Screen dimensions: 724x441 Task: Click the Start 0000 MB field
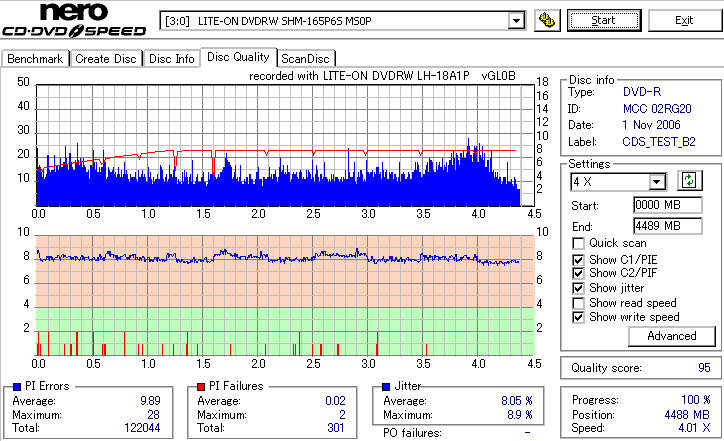[668, 205]
